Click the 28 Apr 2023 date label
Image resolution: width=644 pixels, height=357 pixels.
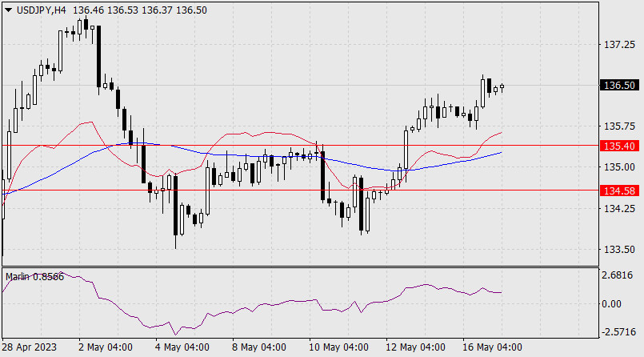pyautogui.click(x=30, y=347)
